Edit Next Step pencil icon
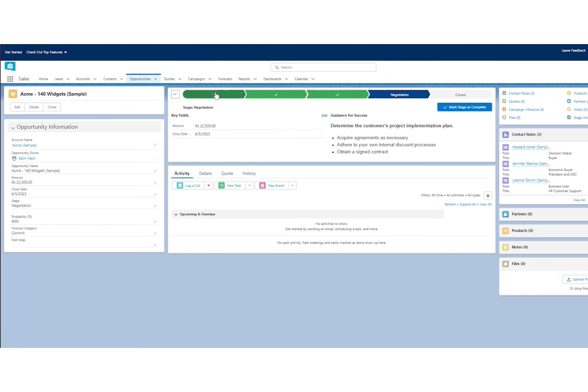 coord(155,245)
